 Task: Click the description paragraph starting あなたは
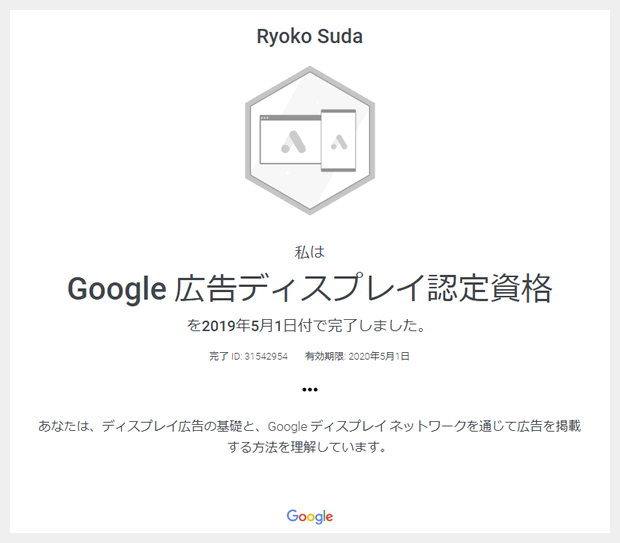coord(310,437)
